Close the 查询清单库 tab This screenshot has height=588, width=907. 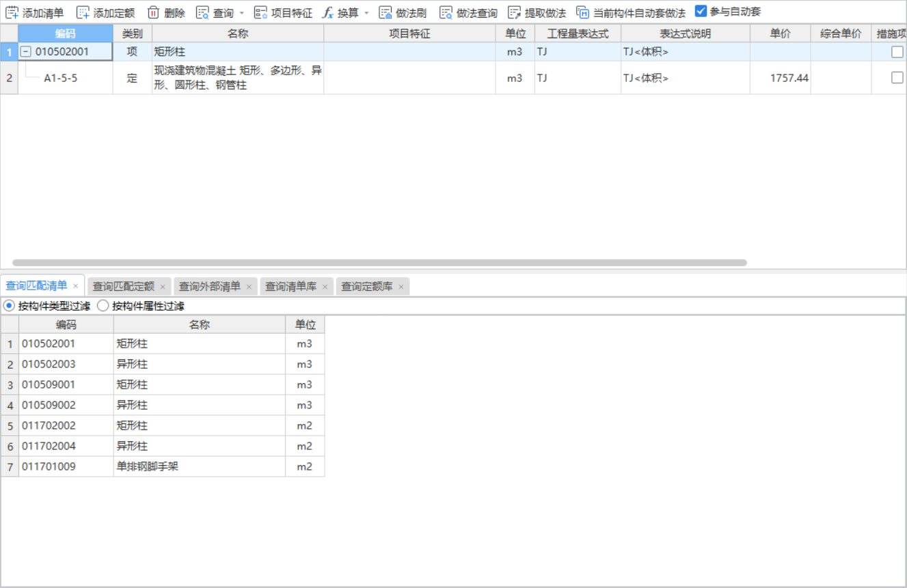(325, 287)
